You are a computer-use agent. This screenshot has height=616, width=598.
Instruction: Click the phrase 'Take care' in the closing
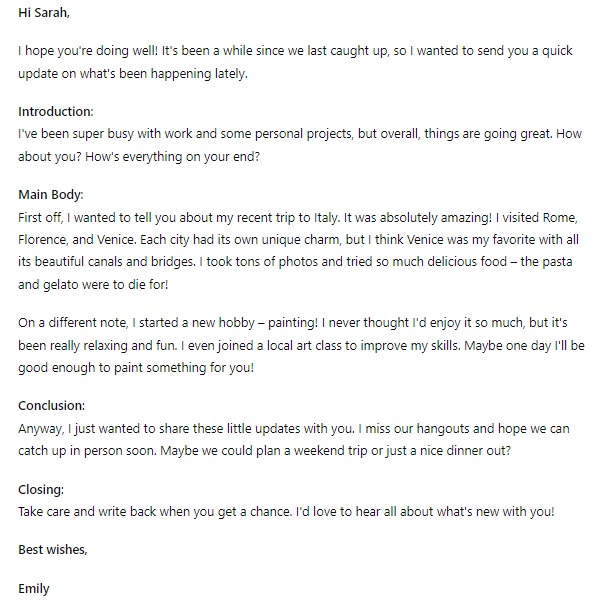click(x=44, y=512)
